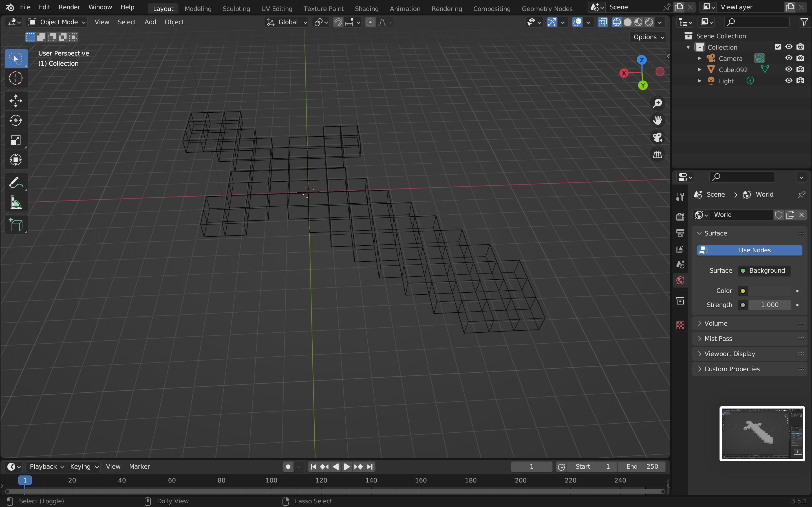Hide Cube.092 in viewport
Viewport: 812px width, 507px height.
click(789, 69)
